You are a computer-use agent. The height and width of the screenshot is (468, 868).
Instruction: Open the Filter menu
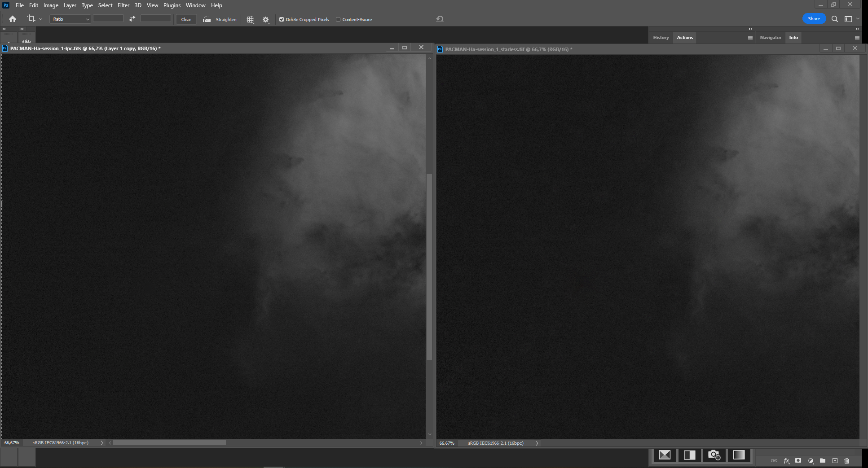(123, 5)
